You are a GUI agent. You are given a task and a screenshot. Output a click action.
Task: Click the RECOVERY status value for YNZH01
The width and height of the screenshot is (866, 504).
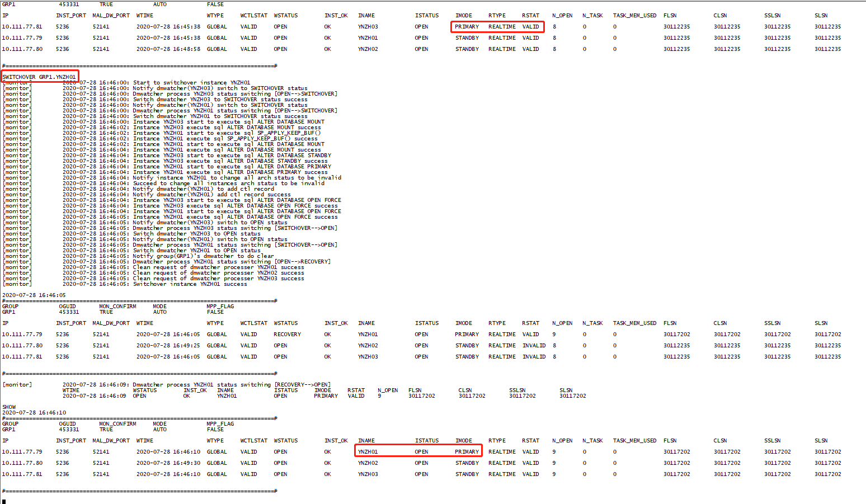[287, 335]
